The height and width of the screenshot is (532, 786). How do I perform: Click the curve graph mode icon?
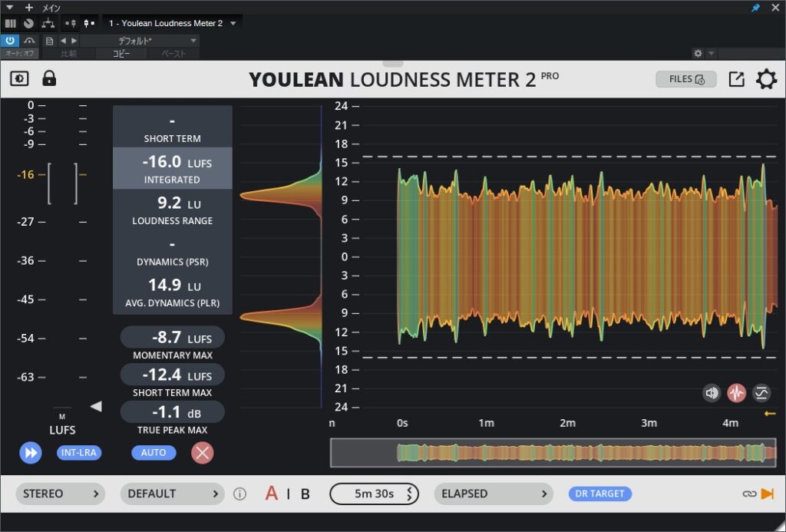[761, 393]
